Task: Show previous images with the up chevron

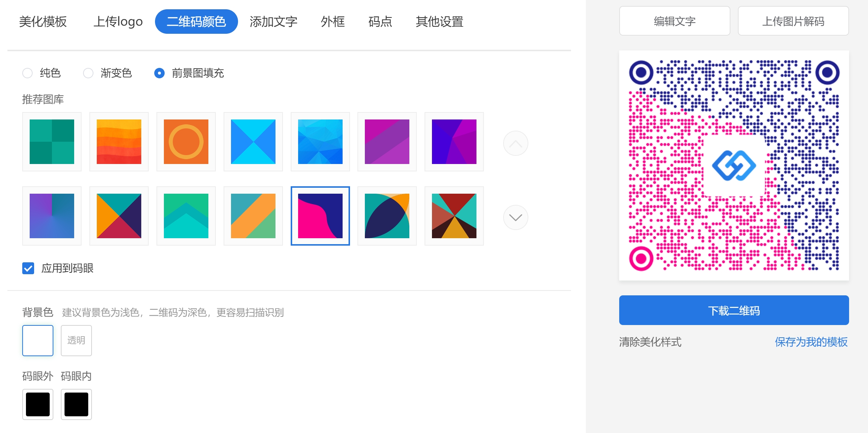Action: (x=516, y=143)
